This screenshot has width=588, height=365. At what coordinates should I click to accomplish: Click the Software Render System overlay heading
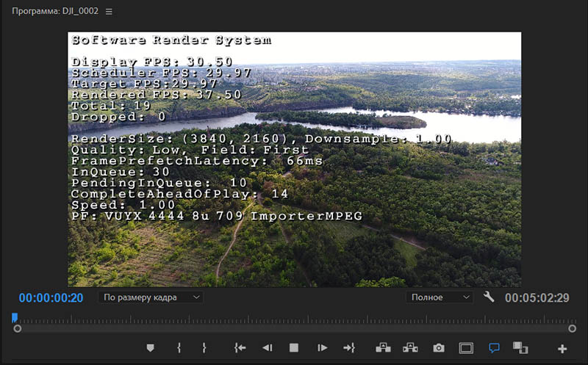[x=171, y=40]
